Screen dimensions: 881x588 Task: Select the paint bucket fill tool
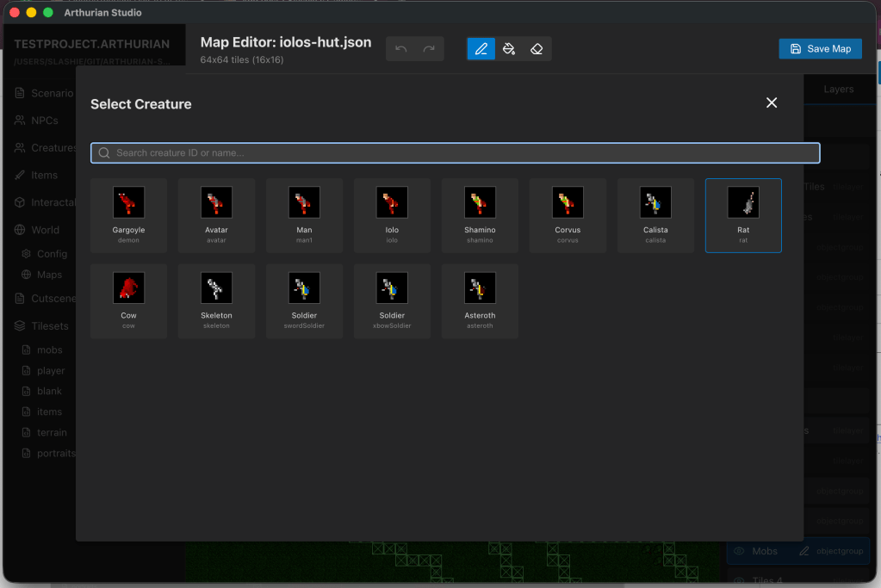509,49
